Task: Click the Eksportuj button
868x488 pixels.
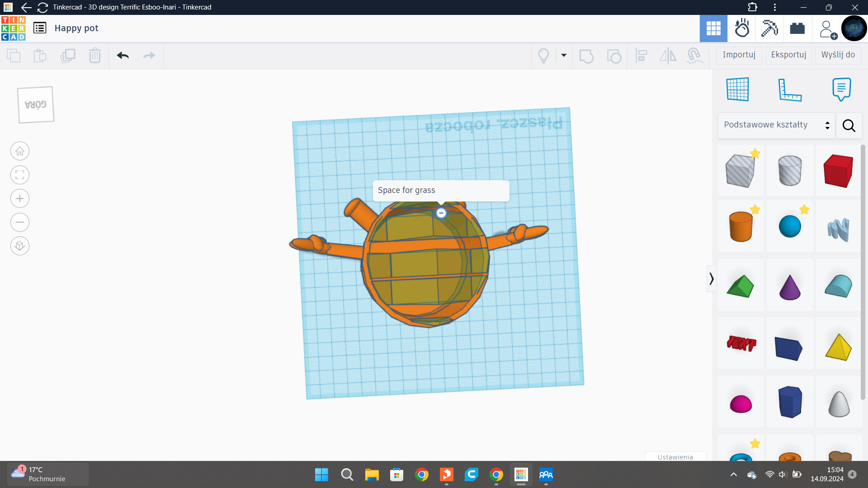Action: pos(788,55)
